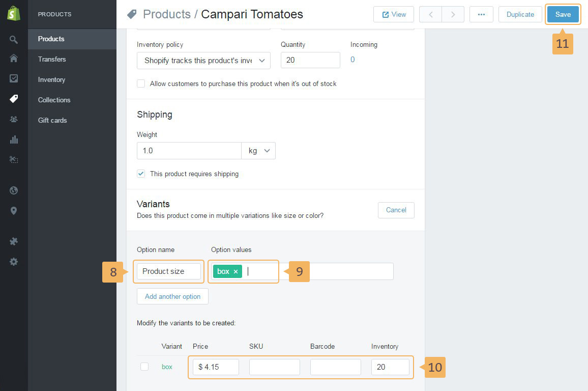
Task: Click the Save button
Action: [563, 14]
